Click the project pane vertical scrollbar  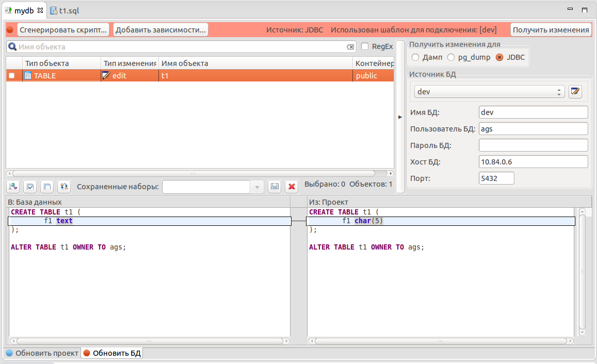click(582, 272)
